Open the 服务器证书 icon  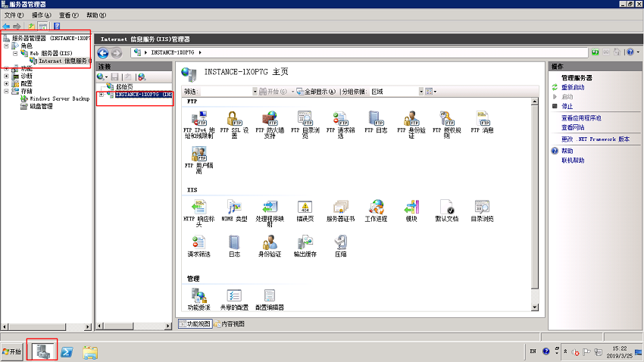(340, 211)
